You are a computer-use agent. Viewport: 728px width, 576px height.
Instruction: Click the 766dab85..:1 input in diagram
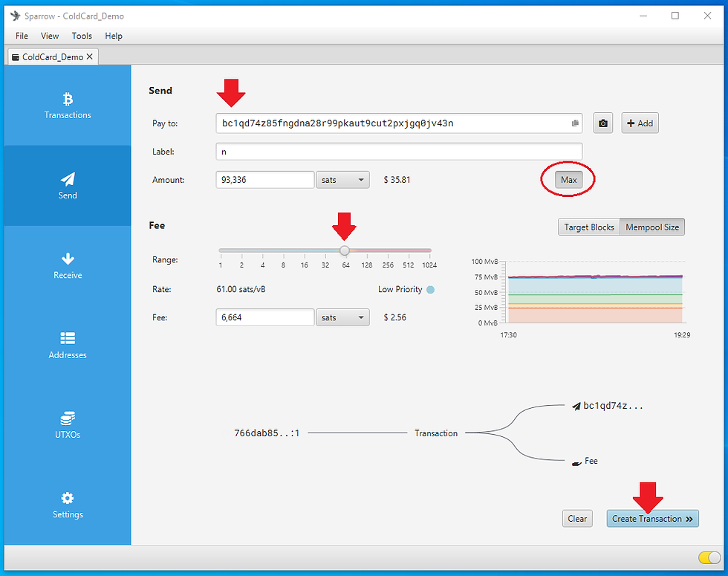pyautogui.click(x=267, y=433)
